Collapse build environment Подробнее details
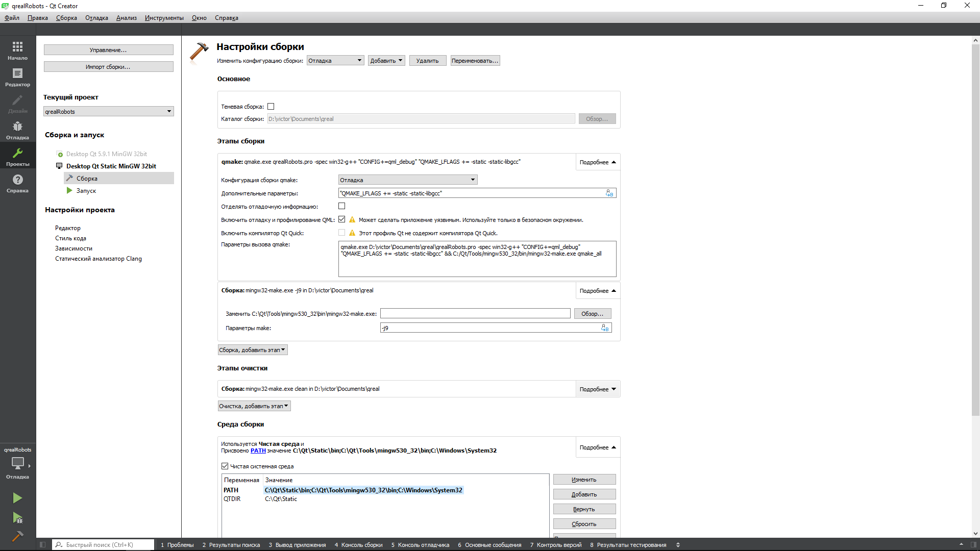 click(x=598, y=447)
